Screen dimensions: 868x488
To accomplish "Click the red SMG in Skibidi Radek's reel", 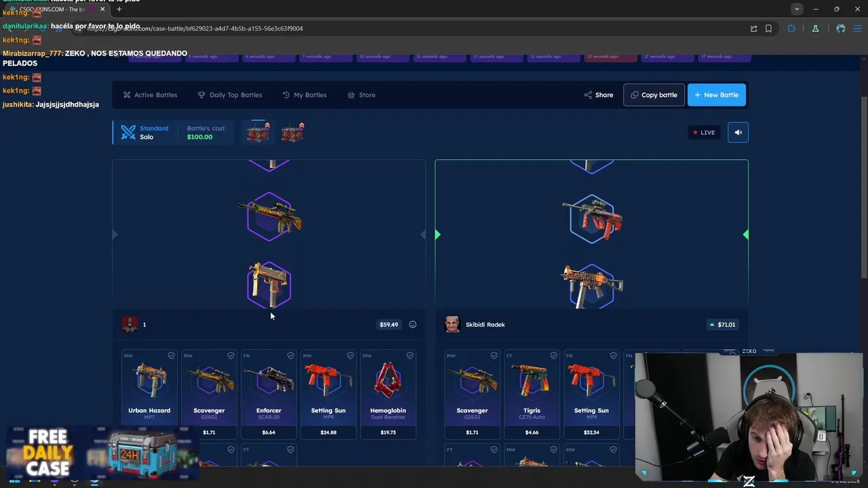I will (x=592, y=218).
